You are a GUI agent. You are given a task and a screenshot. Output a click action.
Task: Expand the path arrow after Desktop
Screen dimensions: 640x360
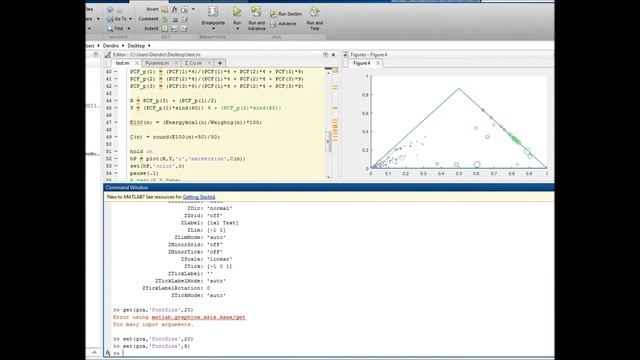149,46
